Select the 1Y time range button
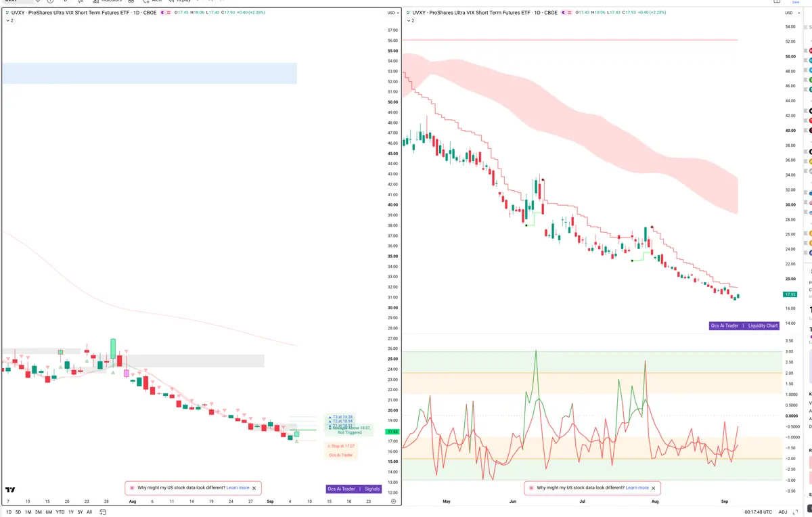The height and width of the screenshot is (517, 812). pos(71,512)
